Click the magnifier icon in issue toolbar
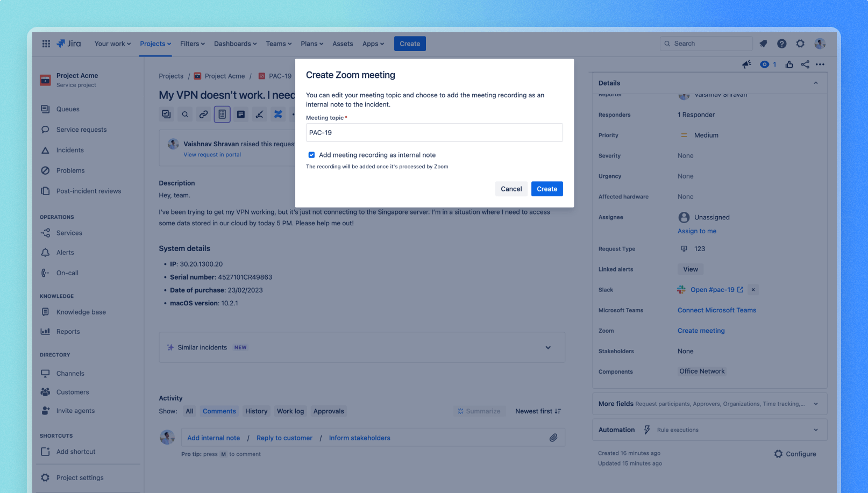Image resolution: width=868 pixels, height=493 pixels. [185, 114]
